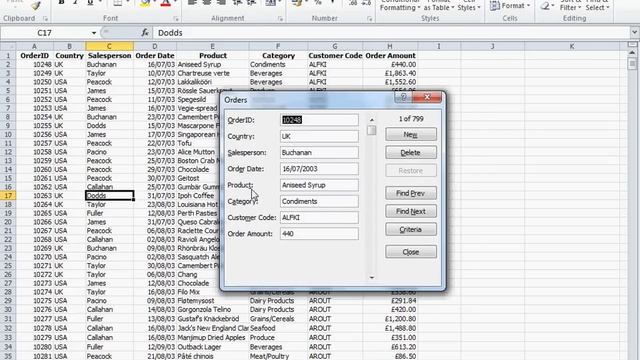Open the Sort & Filter dropdown
The height and width of the screenshot is (360, 640).
click(x=571, y=6)
